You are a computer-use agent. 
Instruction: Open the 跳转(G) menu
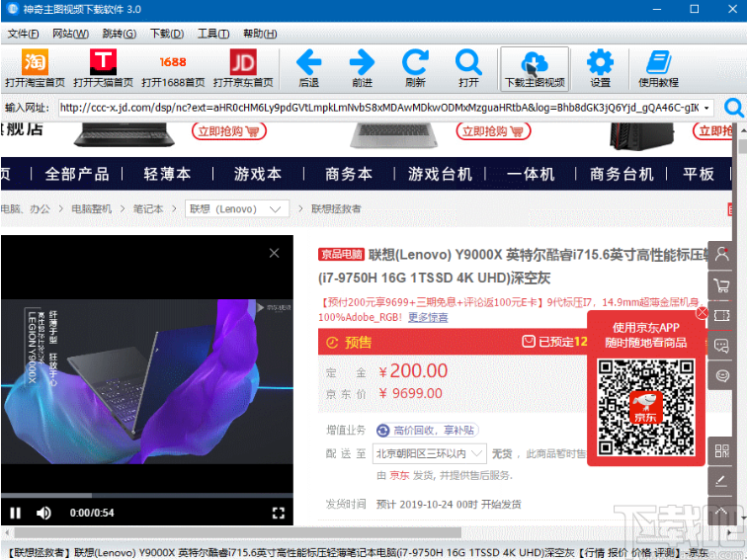[120, 34]
